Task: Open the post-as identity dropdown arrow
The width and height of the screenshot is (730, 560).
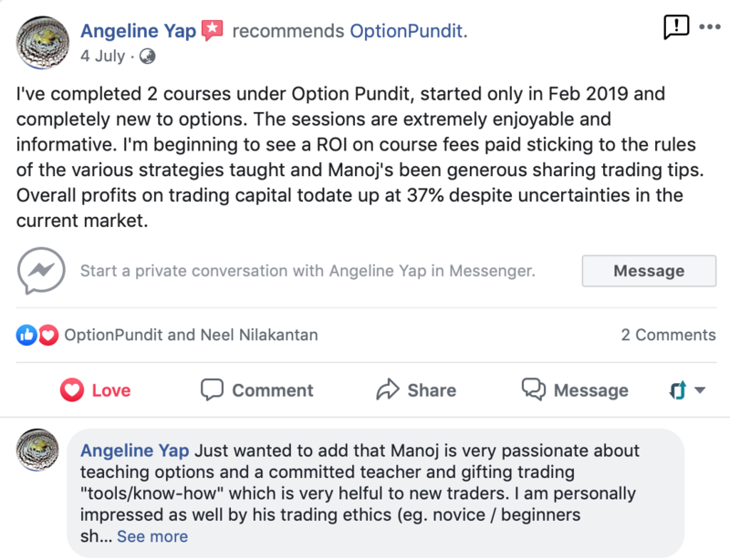Action: (700, 390)
